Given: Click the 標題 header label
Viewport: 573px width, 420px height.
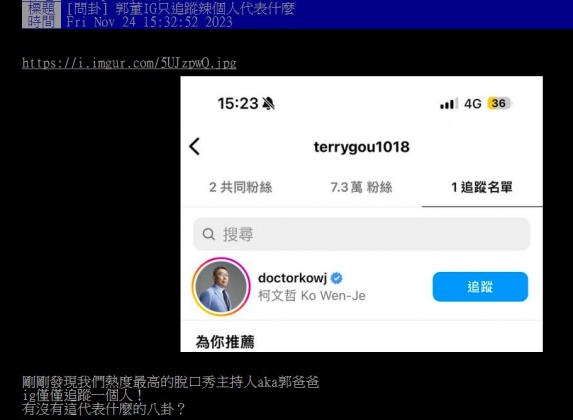Looking at the screenshot, I should click(41, 8).
